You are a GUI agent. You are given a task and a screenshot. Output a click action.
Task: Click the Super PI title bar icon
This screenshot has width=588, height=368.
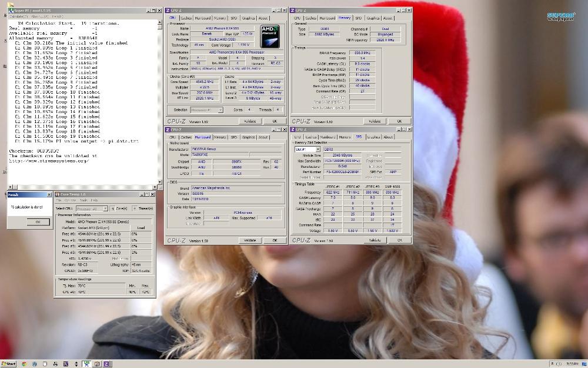(x=11, y=11)
